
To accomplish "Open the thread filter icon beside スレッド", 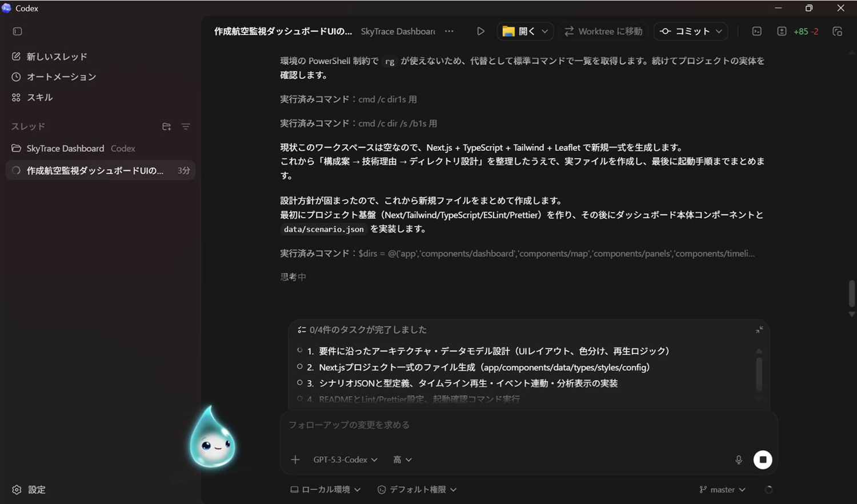I will click(x=186, y=126).
